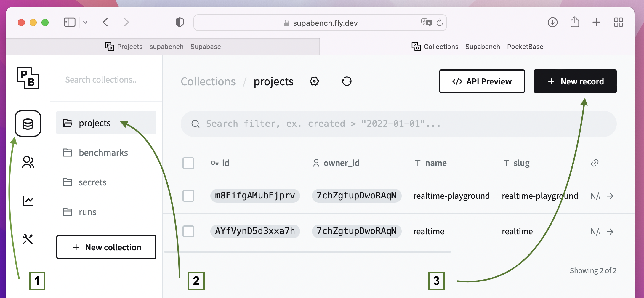Click owner_id 7chZgtupDwoRAqN in realtime row
Viewport: 644px width, 298px height.
tap(357, 231)
